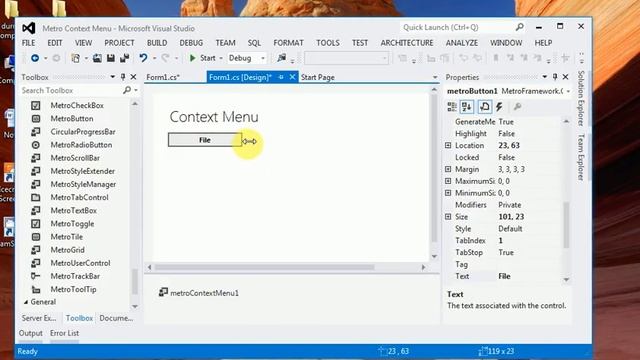Image resolution: width=640 pixels, height=360 pixels.
Task: Collapse the General toolbox group
Action: [x=26, y=302]
